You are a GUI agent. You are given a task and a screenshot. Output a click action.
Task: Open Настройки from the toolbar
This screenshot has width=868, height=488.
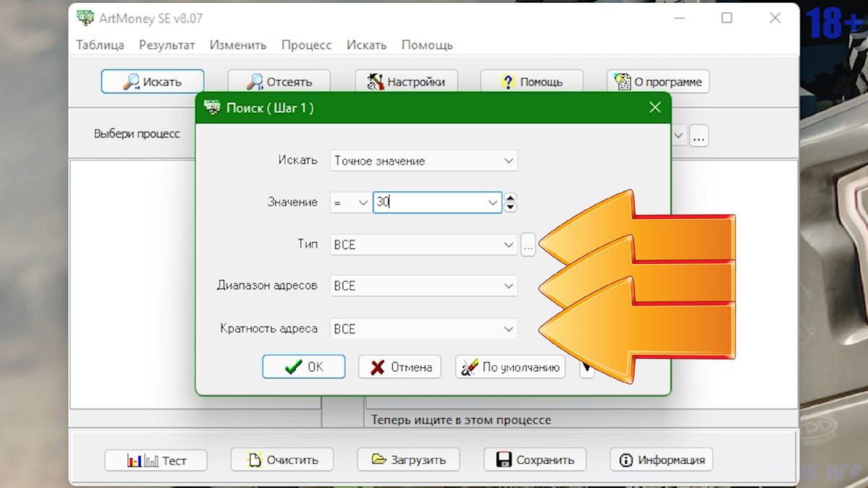[x=406, y=82]
